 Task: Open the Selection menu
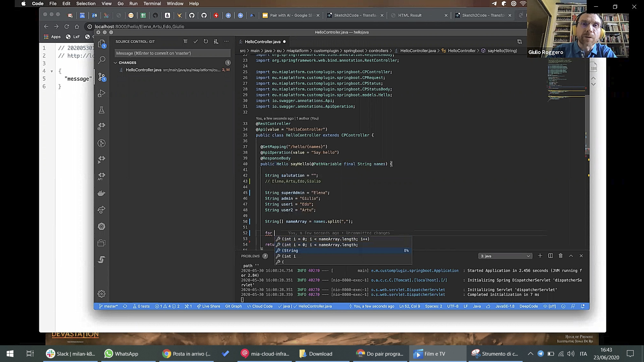86,3
